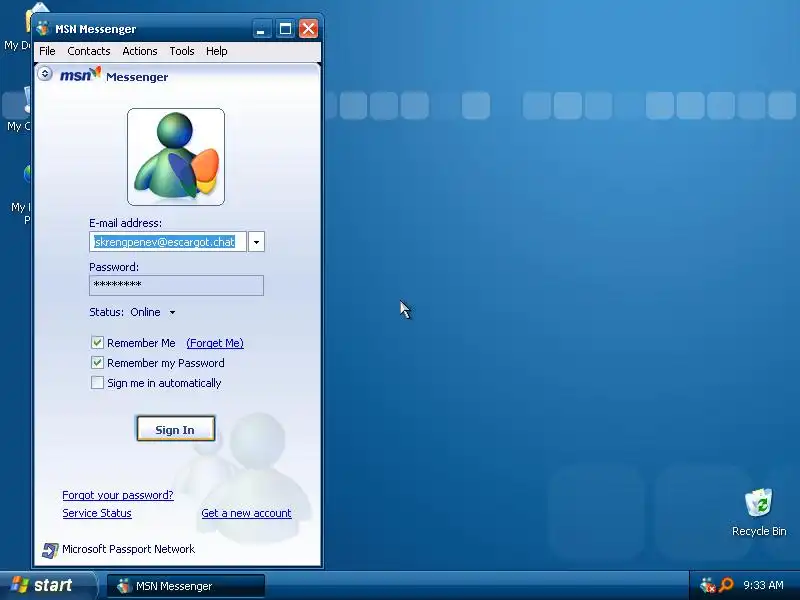
Task: Click the MSN buddy display picture
Action: click(x=176, y=157)
